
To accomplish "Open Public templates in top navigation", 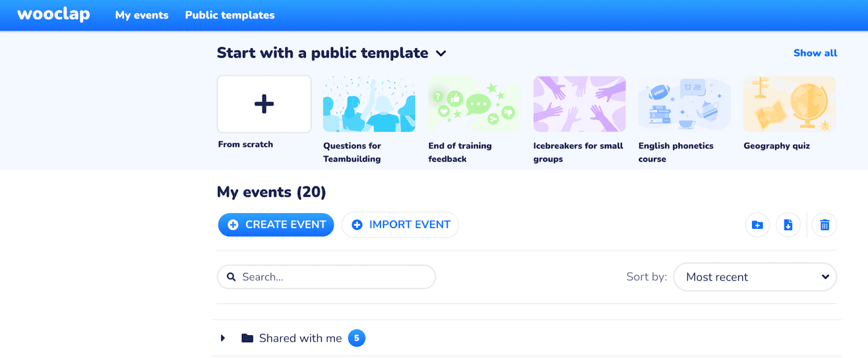I will (229, 15).
